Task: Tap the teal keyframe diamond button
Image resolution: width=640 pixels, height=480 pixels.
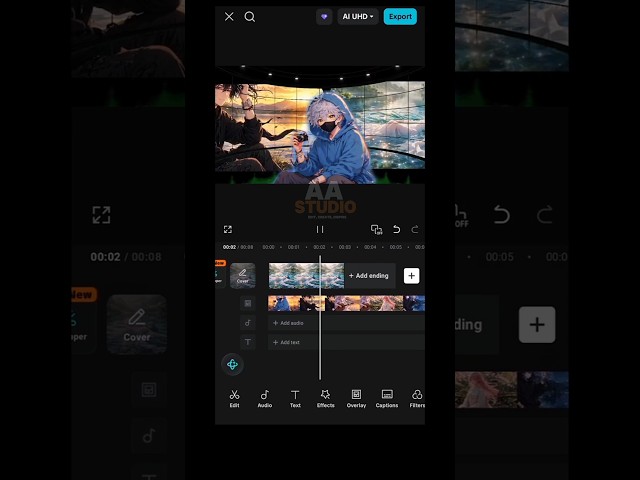Action: point(233,364)
